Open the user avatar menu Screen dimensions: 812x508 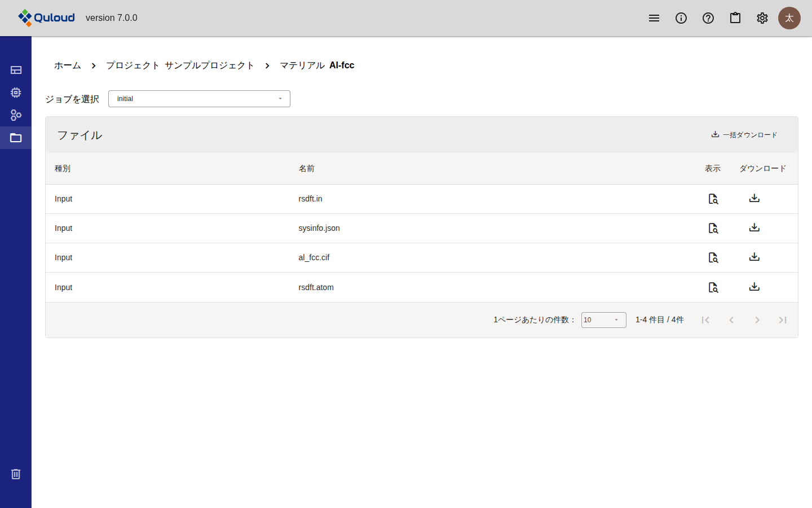click(789, 18)
